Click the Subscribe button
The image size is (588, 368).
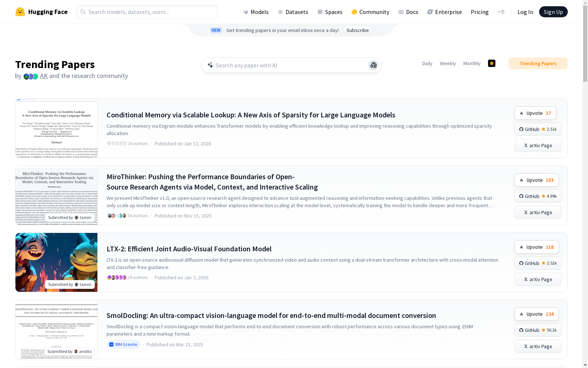[358, 30]
